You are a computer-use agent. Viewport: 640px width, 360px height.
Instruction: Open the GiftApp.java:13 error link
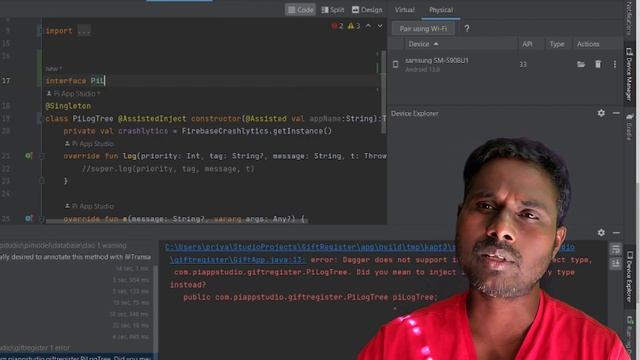click(238, 260)
